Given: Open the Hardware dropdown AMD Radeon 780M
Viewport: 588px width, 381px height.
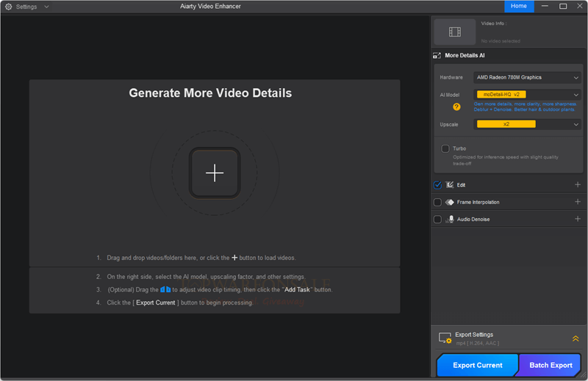Looking at the screenshot, I should tap(527, 78).
